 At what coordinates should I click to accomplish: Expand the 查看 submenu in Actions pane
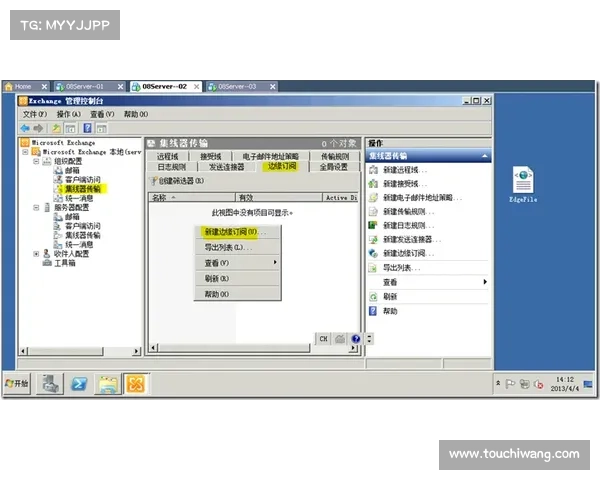tap(485, 282)
